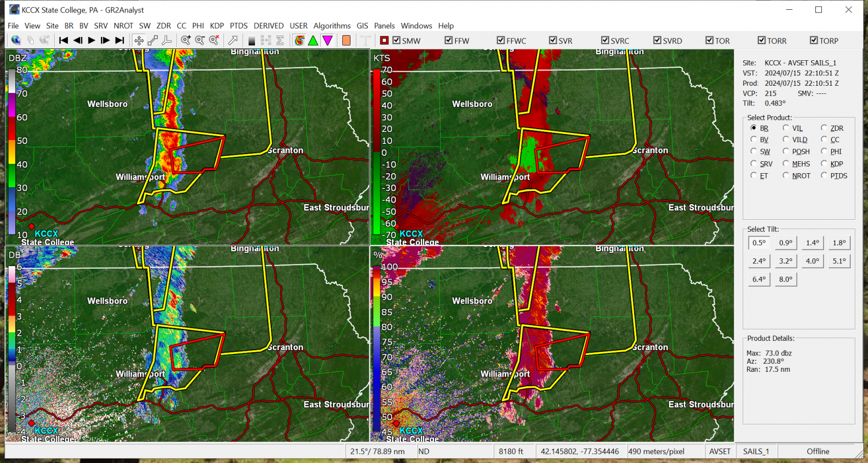Select the 1.4° tilt button
This screenshot has height=463, width=868.
812,243
